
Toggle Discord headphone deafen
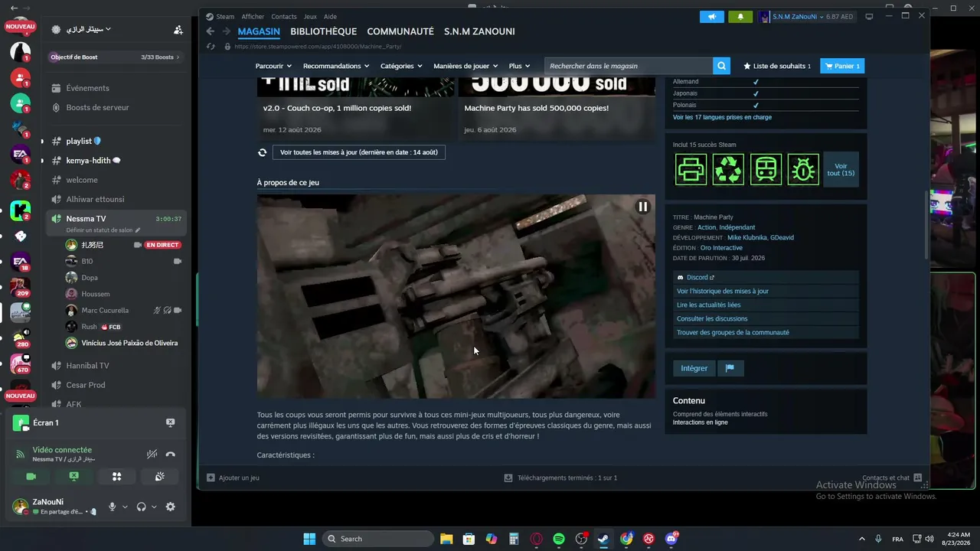[x=141, y=507]
